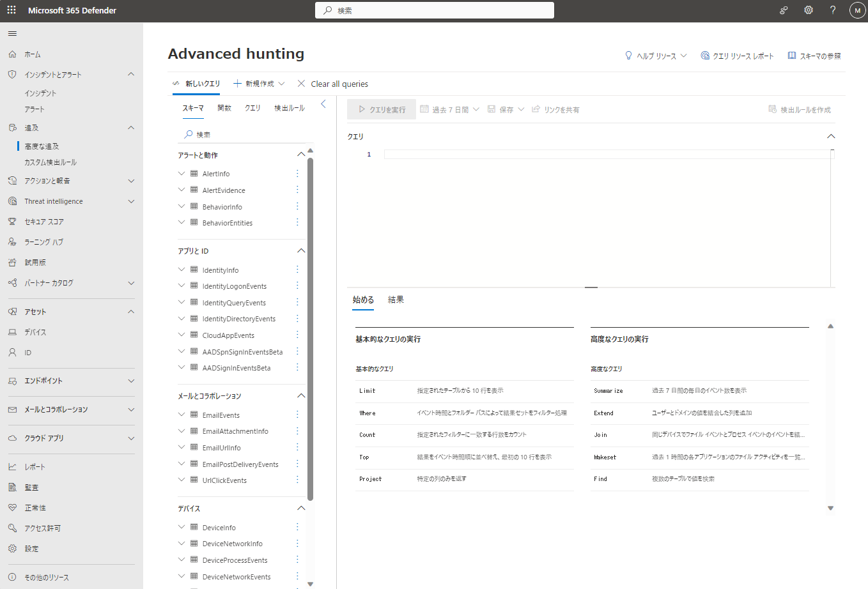Expand エンドポイント section

point(131,381)
